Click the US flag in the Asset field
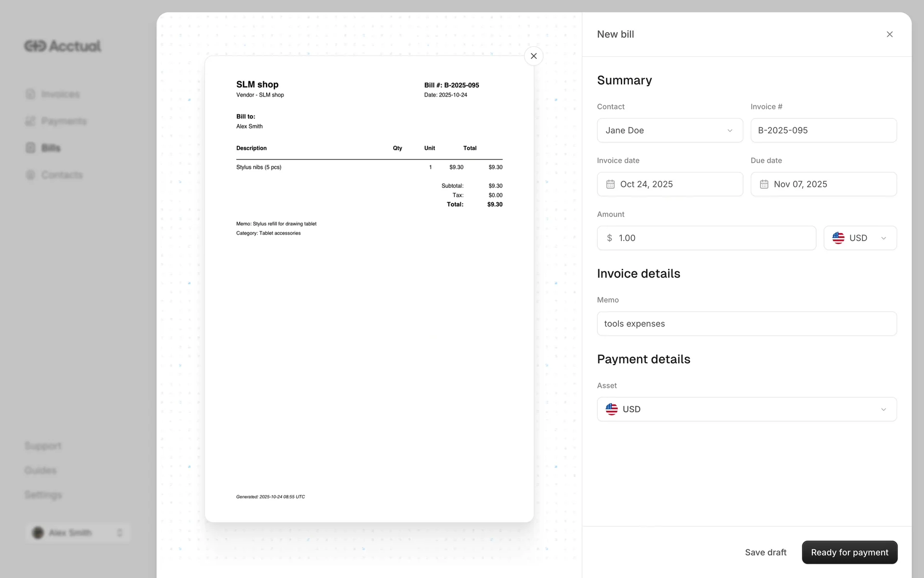Screen dimensions: 924x578 point(611,409)
